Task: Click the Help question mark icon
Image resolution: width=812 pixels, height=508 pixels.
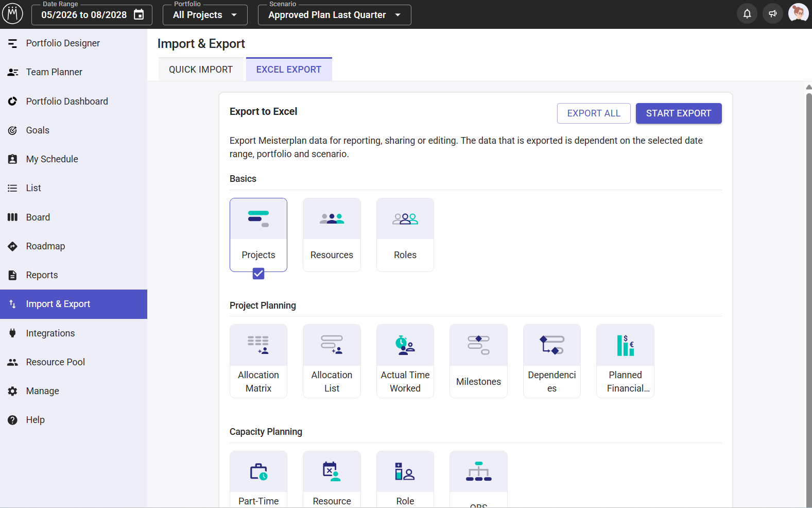Action: click(13, 420)
